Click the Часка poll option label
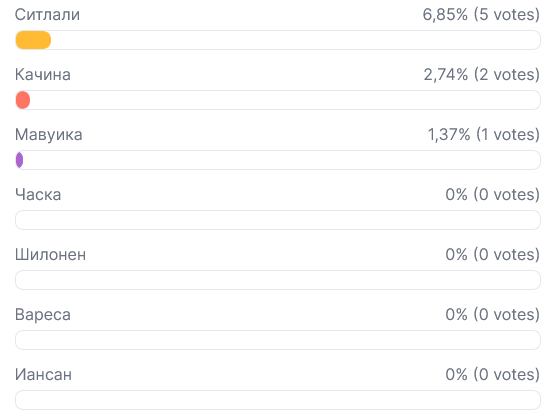This screenshot has height=420, width=555. 38,195
